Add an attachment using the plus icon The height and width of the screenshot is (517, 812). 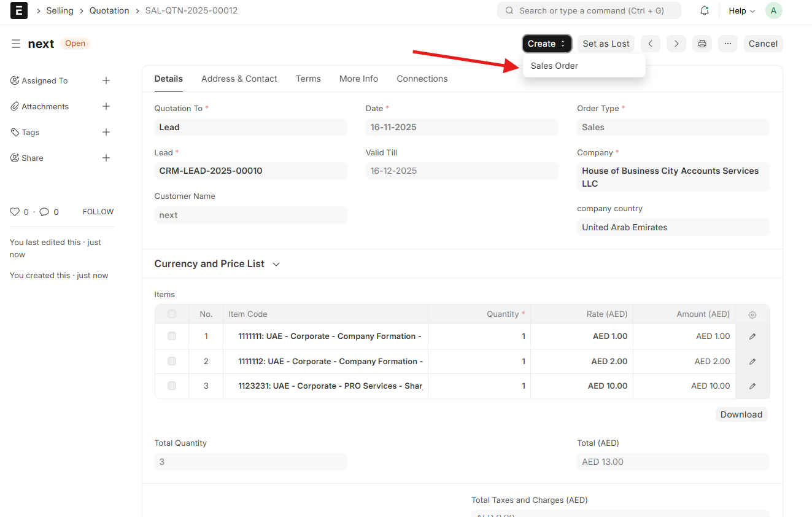point(106,106)
